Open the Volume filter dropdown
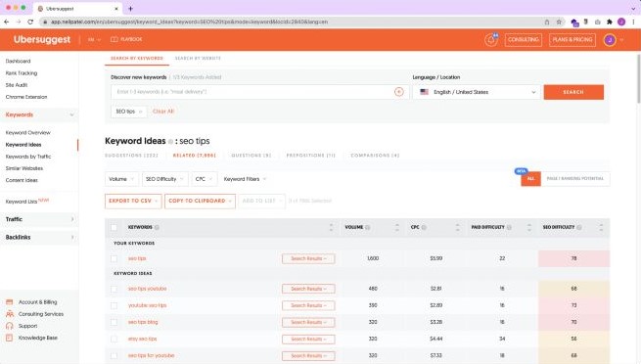 pyautogui.click(x=121, y=179)
